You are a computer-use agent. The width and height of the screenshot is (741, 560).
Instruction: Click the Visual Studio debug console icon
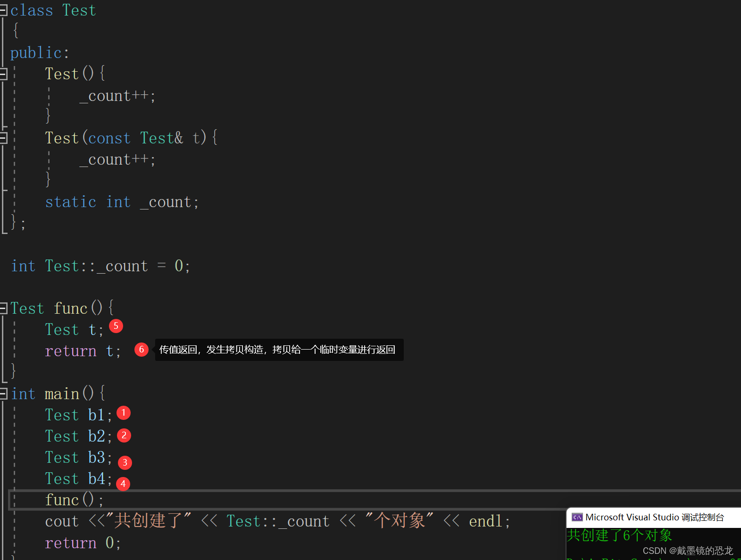tap(577, 518)
